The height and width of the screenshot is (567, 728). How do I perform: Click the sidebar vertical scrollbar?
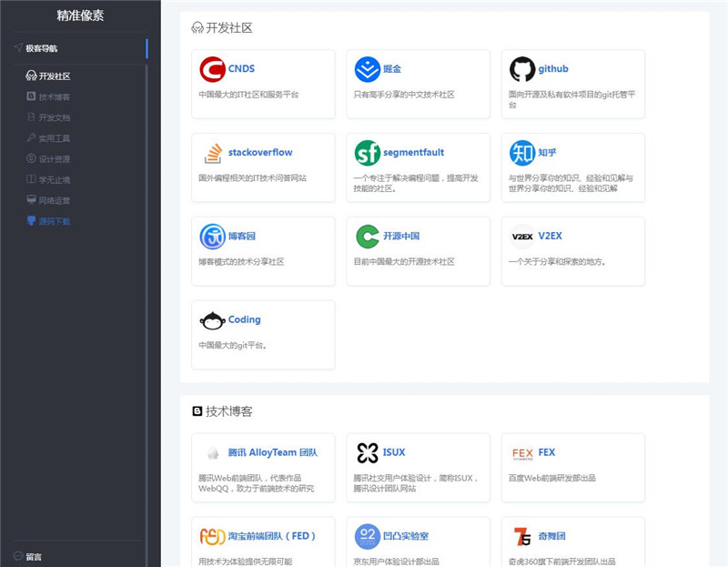point(147,273)
